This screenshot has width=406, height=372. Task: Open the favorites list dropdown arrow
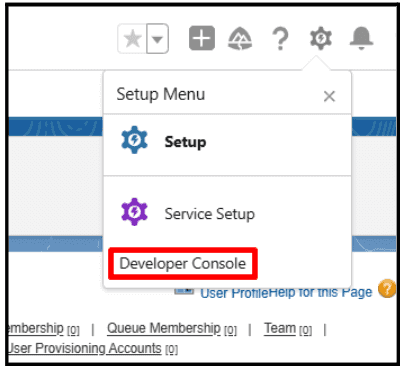[x=157, y=39]
